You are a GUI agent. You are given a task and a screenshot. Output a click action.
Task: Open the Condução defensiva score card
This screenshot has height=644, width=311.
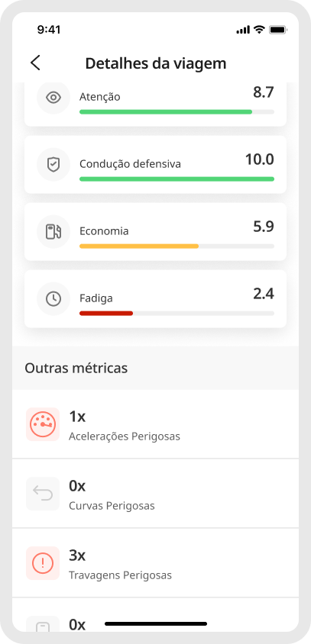click(156, 164)
